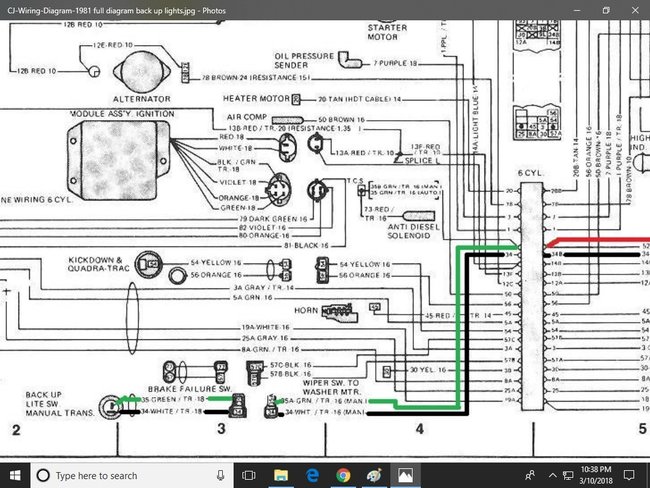Activate the microphone voice search icon

pyautogui.click(x=221, y=475)
